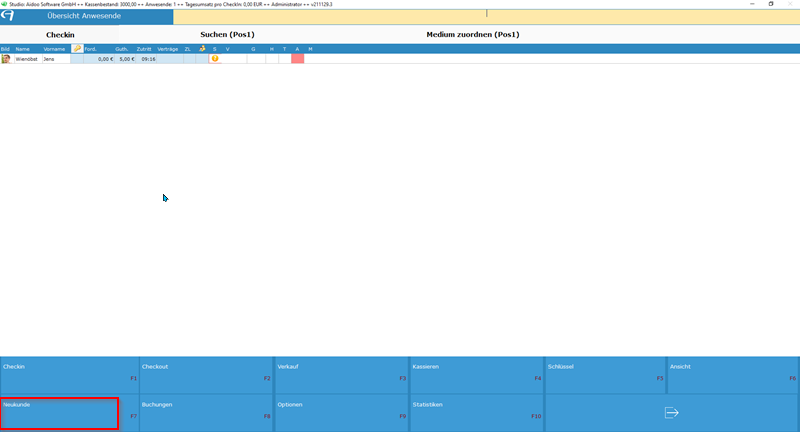Click the exit arrow icon button
Viewport: 800px width, 432px height.
tap(671, 413)
